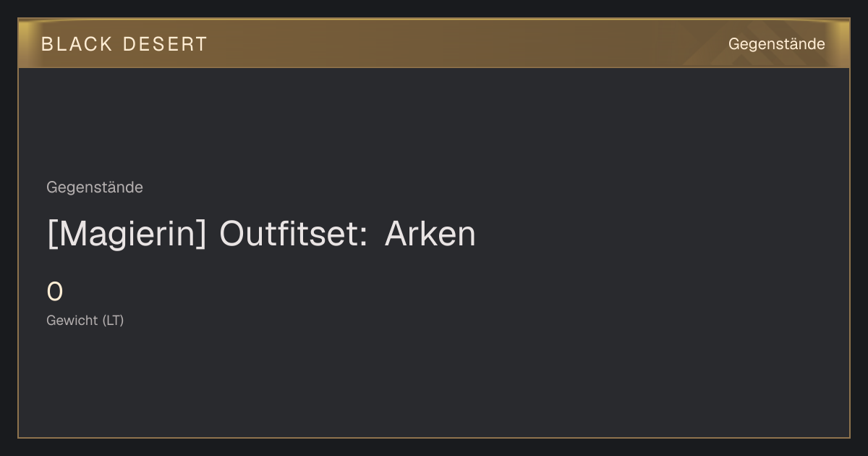The width and height of the screenshot is (868, 456).
Task: Click the (LT) unit text beside Gewicht
Action: click(x=113, y=320)
